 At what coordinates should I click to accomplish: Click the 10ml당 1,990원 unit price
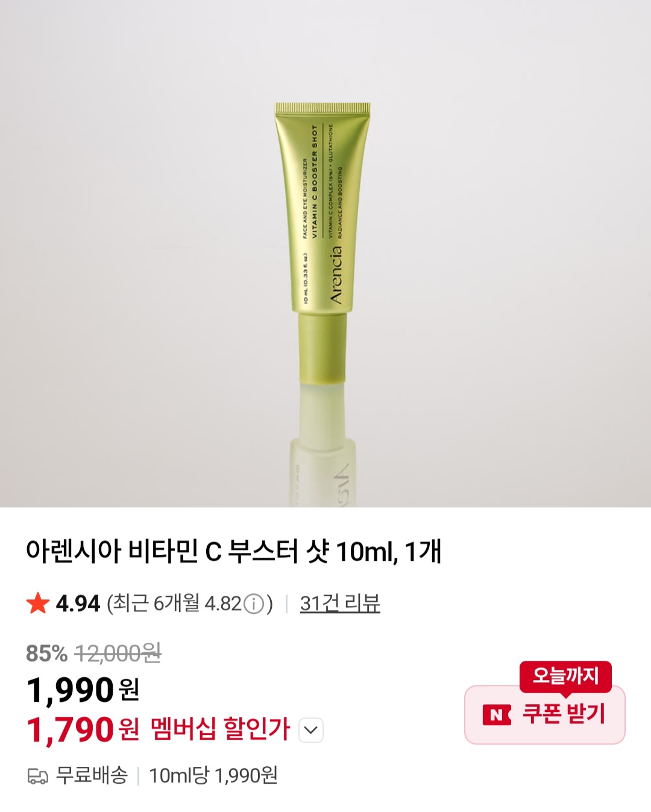tap(213, 776)
